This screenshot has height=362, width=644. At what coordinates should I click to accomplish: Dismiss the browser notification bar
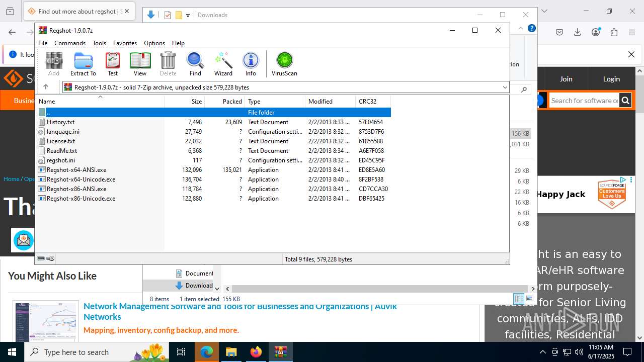(631, 54)
